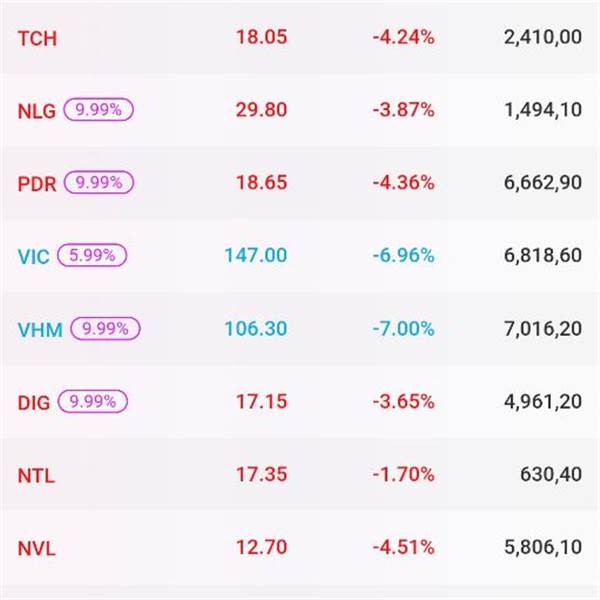Click the TCH price 18.05
Screen dimensions: 600x600
(x=261, y=38)
